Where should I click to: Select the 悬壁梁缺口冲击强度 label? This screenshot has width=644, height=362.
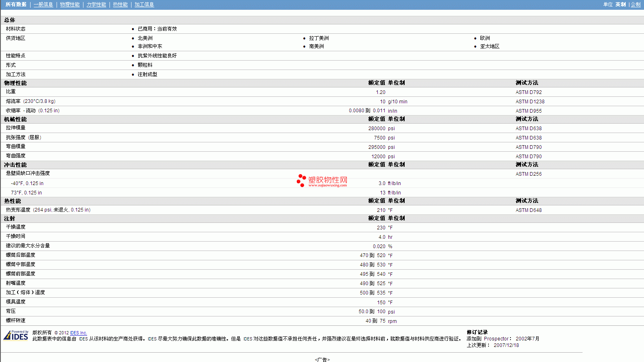click(28, 173)
